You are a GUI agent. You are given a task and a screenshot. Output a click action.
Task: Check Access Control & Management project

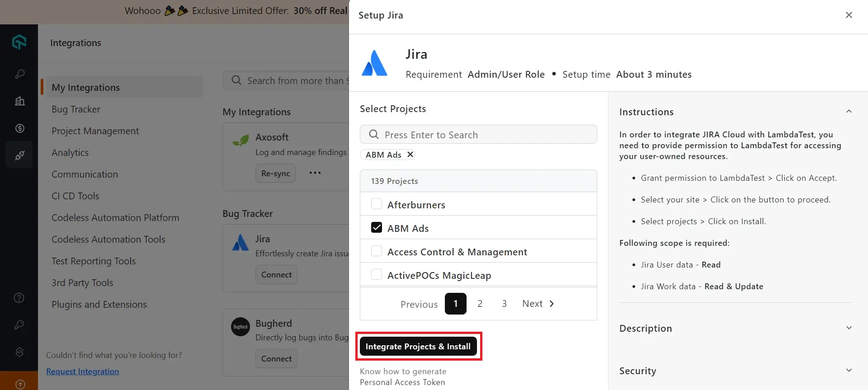[x=376, y=251]
